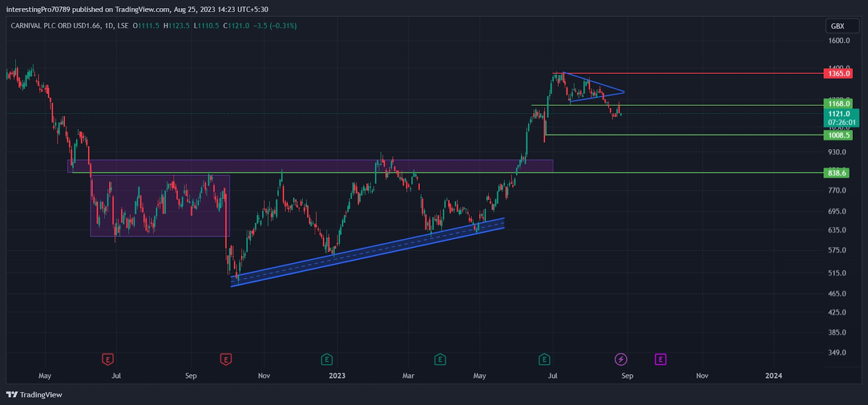868x405 pixels.
Task: Select the red 1365.0 price label
Action: 838,73
